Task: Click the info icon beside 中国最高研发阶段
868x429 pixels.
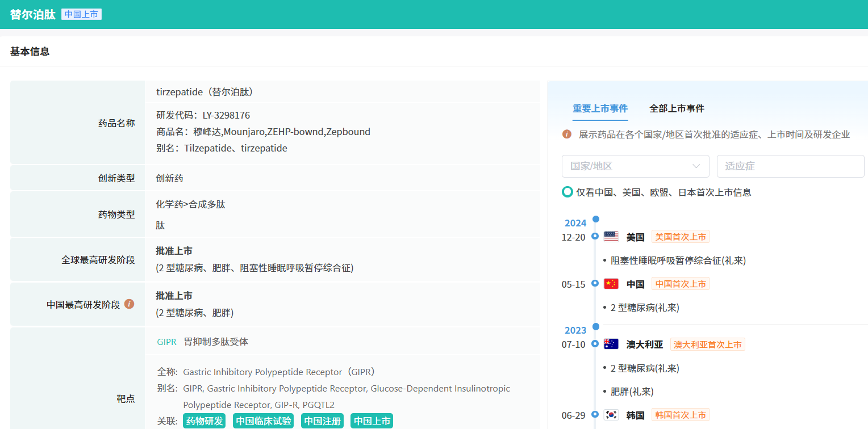Action: (130, 304)
